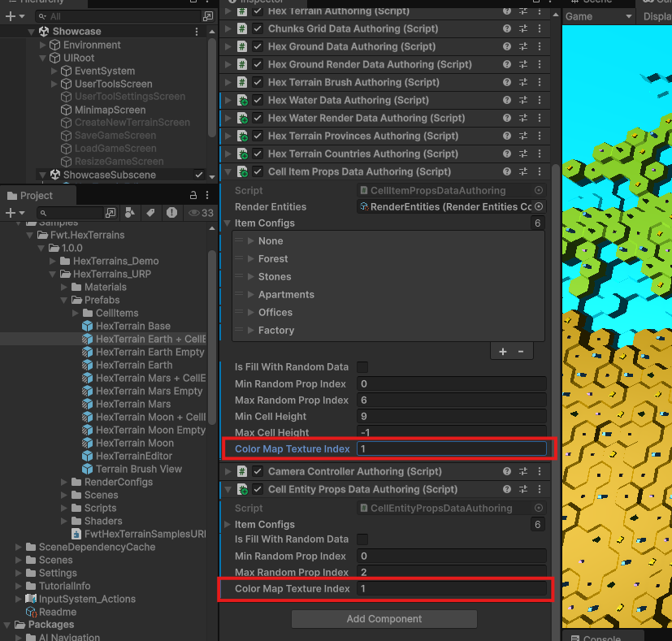Toggle Is Fill With Random Data in Cell Entity Props
The image size is (672, 641).
pyautogui.click(x=362, y=539)
